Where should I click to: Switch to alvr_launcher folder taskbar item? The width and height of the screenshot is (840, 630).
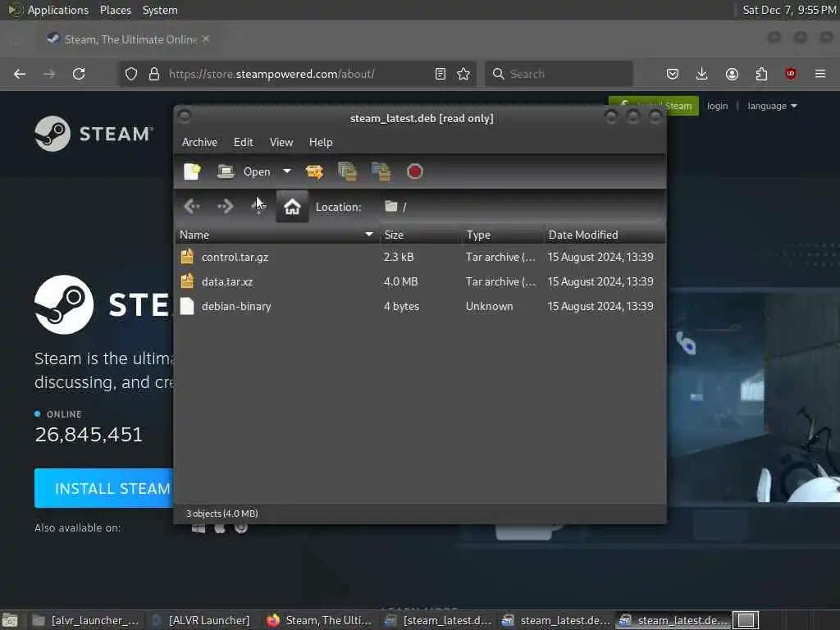click(86, 620)
